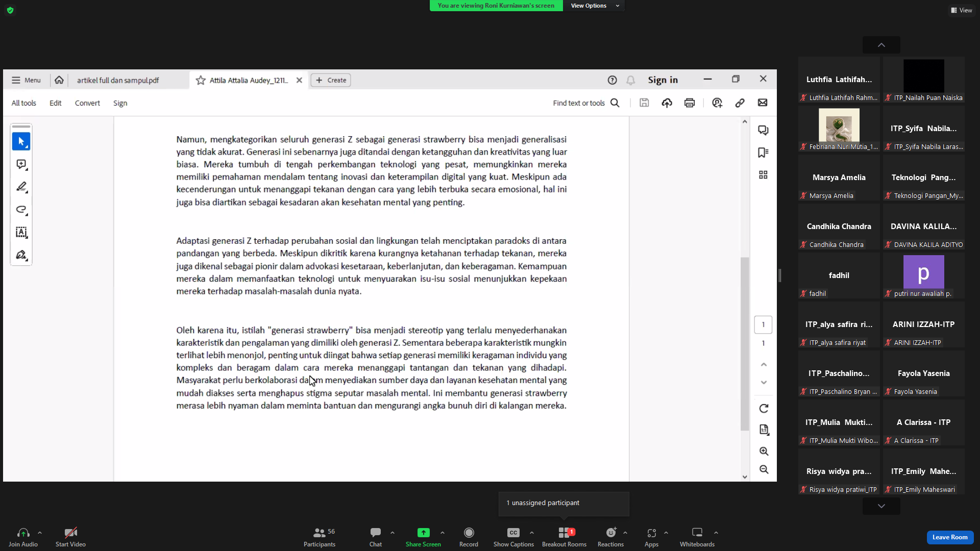The width and height of the screenshot is (980, 551).
Task: Click the Create button
Action: (x=331, y=80)
